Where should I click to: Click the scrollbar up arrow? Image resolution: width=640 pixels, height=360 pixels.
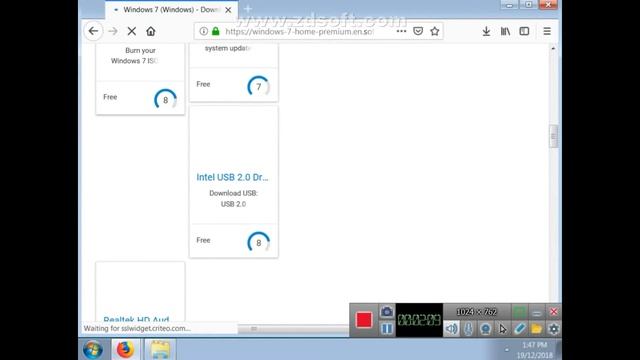pos(553,48)
